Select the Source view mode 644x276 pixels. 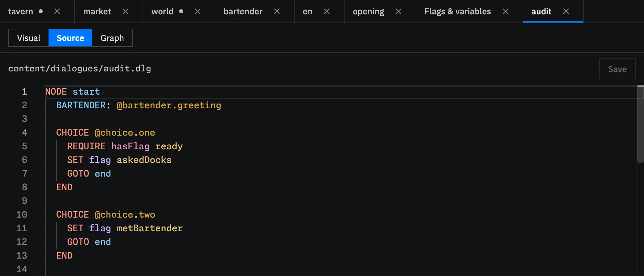point(70,38)
